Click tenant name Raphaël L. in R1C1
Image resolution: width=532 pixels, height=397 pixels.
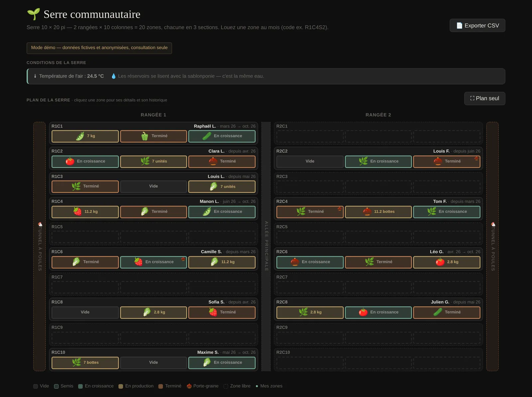(x=205, y=126)
